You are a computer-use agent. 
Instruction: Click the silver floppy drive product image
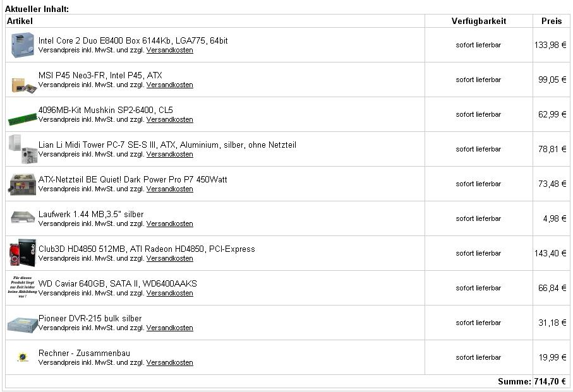[x=23, y=217]
